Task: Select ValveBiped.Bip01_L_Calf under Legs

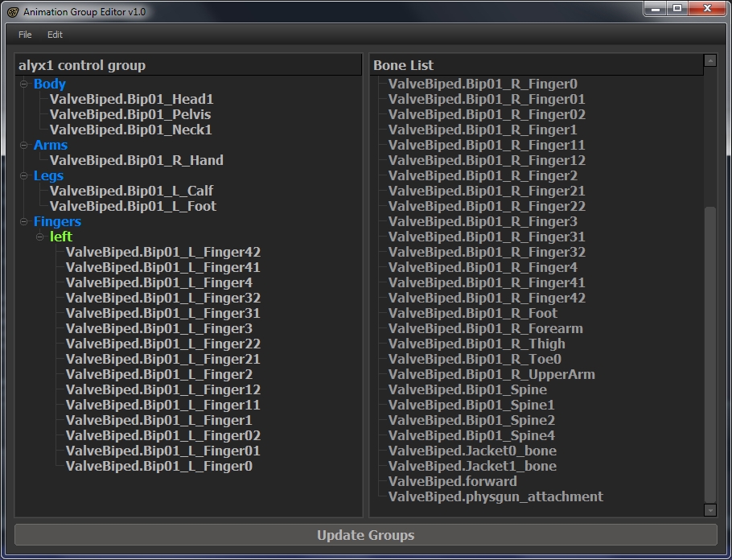Action: click(131, 191)
